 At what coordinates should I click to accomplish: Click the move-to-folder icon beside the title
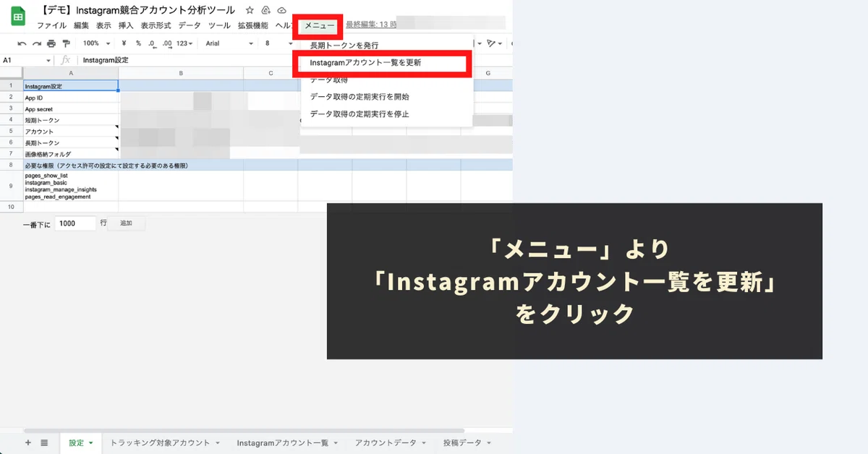point(266,10)
